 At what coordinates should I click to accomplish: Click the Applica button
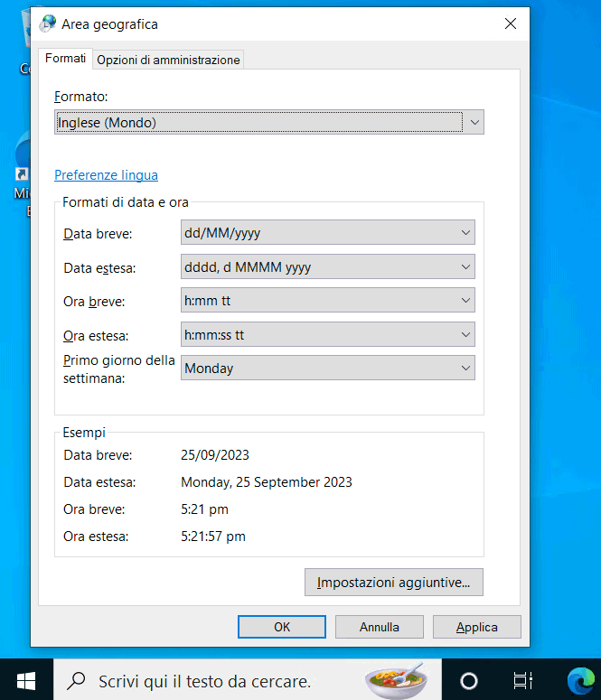tap(477, 627)
